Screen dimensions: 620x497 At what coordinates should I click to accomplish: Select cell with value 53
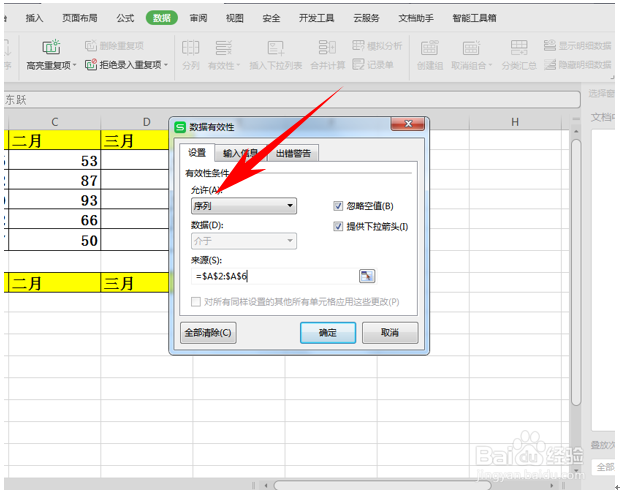55,160
